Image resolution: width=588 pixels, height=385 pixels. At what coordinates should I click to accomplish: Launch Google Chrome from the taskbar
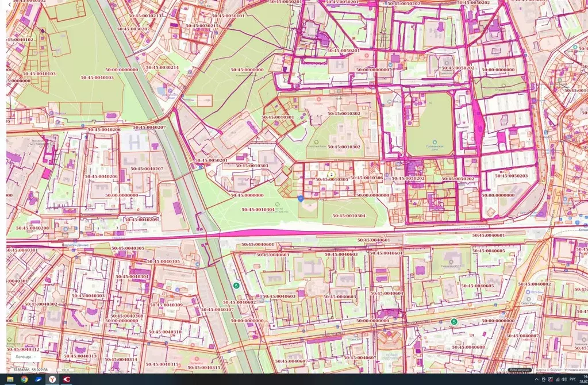[24, 380]
